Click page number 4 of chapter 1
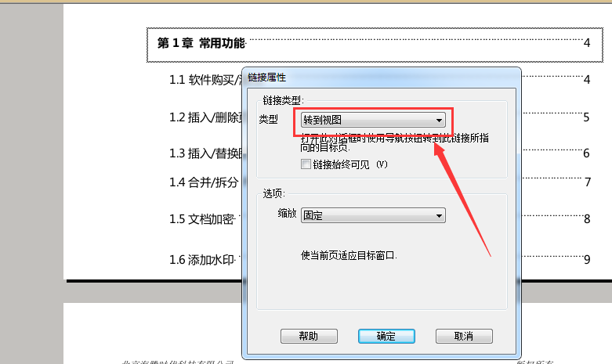Screen dimensions: 612x364 coord(587,43)
